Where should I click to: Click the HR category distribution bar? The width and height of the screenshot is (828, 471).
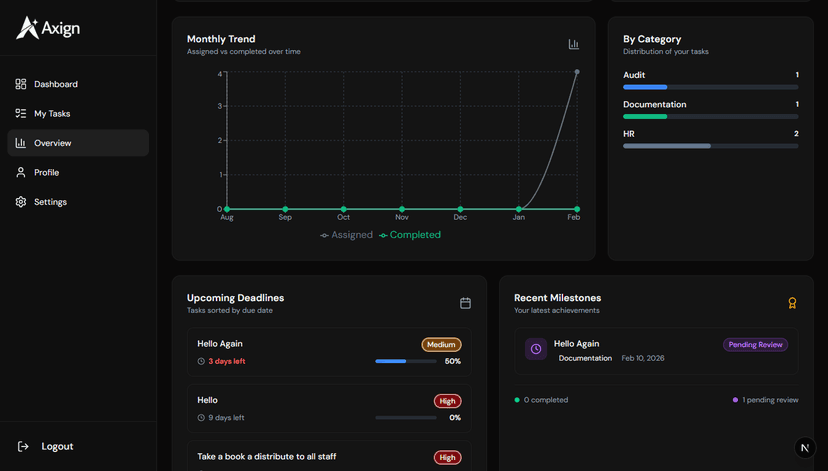710,146
